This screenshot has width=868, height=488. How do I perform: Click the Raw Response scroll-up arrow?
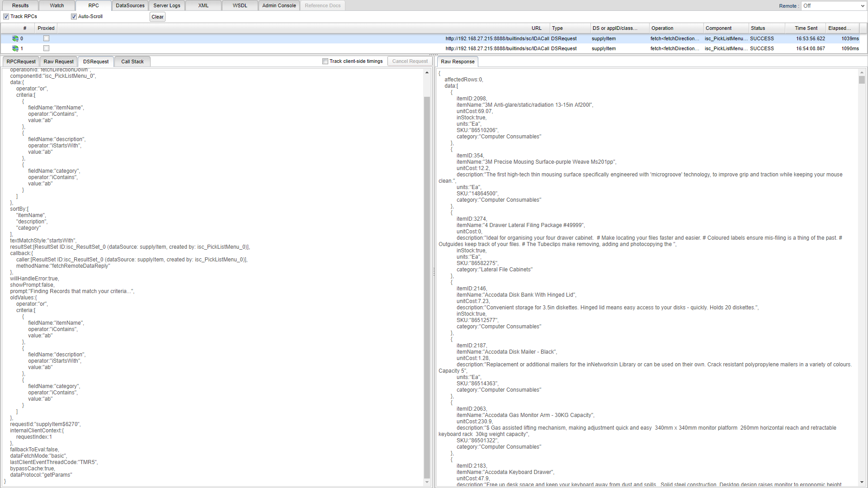point(862,72)
